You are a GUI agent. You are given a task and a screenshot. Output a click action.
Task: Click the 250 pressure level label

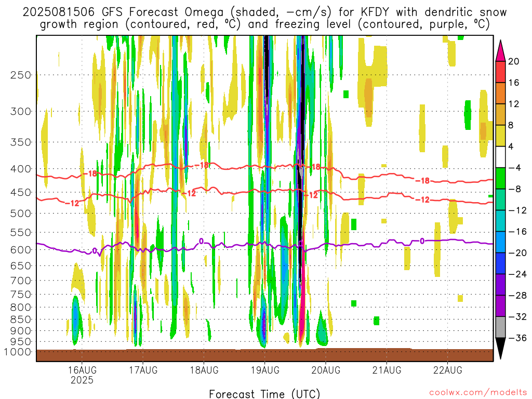(21, 75)
